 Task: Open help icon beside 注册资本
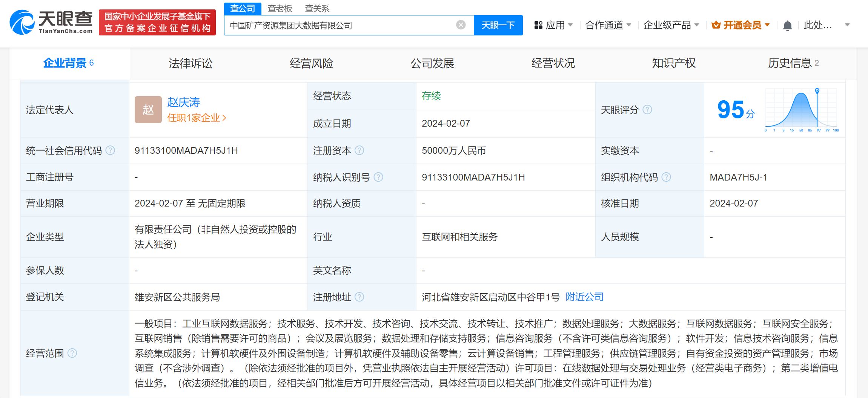coord(359,150)
